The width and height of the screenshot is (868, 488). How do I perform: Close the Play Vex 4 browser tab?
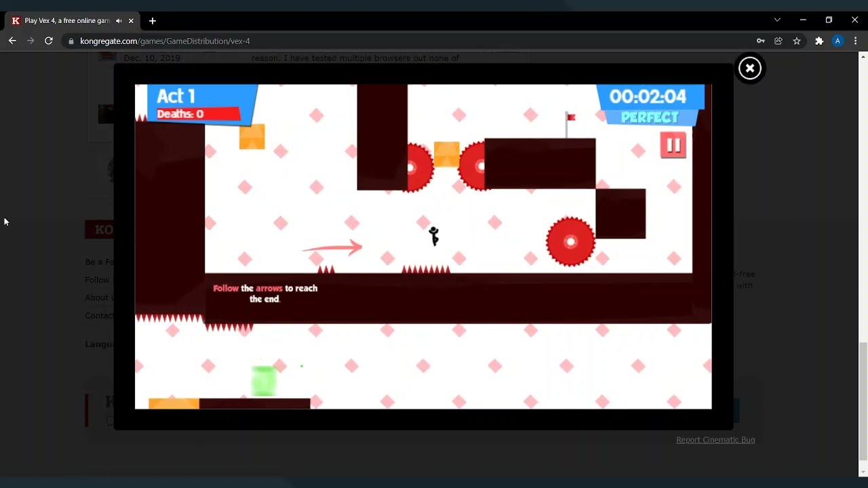[131, 21]
